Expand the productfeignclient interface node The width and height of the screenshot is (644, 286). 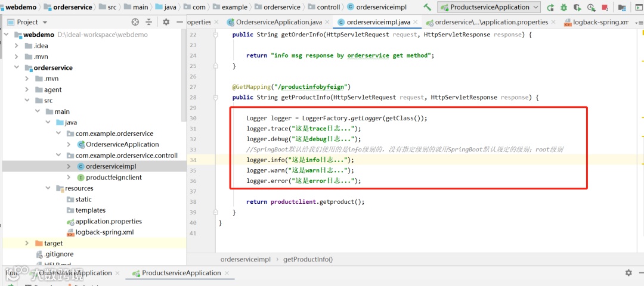click(69, 178)
